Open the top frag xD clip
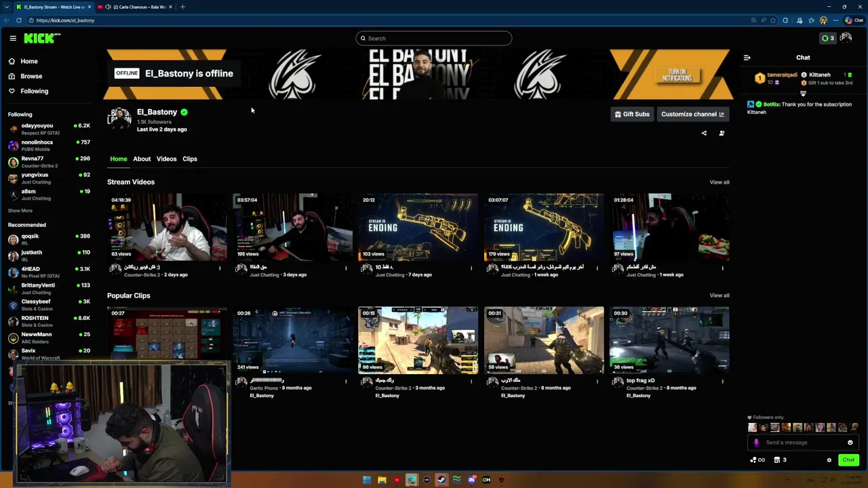This screenshot has width=868, height=488. pos(670,340)
